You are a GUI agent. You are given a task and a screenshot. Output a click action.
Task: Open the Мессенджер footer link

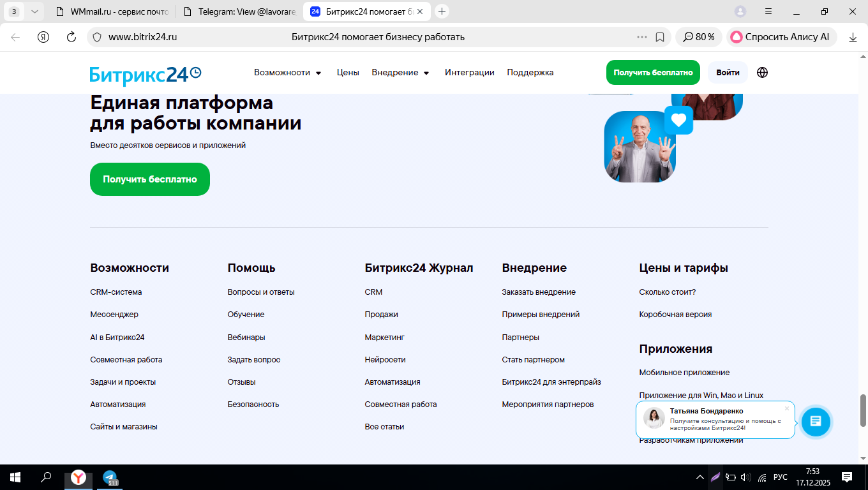114,315
